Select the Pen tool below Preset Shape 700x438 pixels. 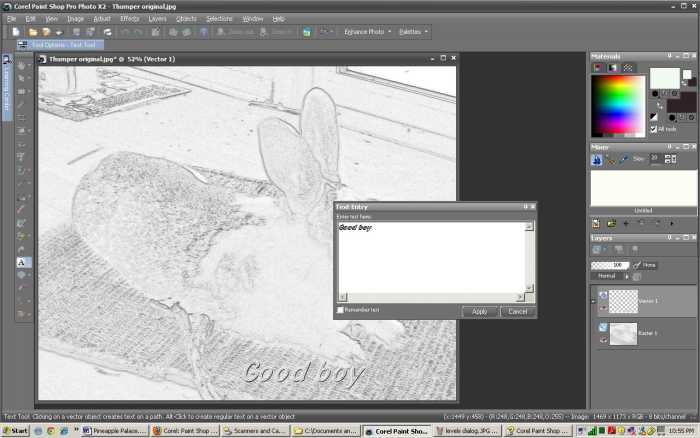pyautogui.click(x=21, y=288)
